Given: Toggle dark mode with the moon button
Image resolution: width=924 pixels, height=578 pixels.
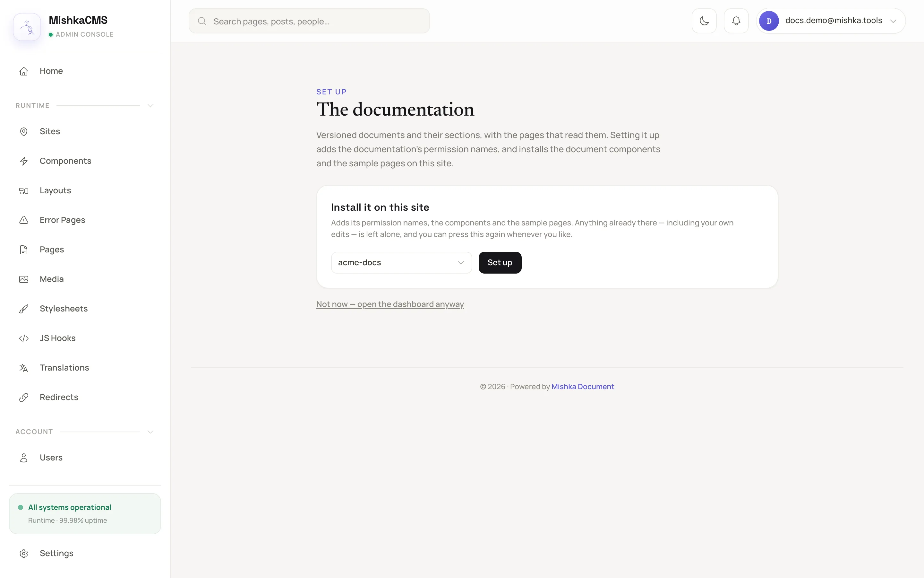Looking at the screenshot, I should (x=704, y=21).
